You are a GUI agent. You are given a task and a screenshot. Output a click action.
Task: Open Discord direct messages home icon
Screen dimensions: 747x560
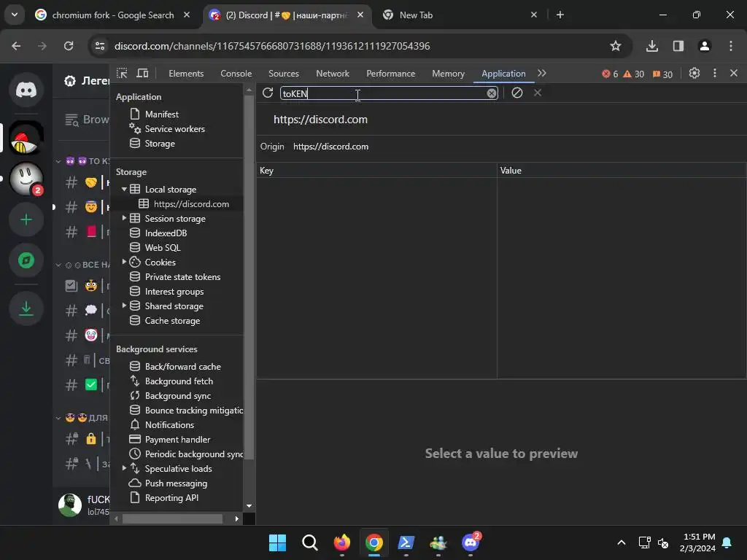click(26, 90)
